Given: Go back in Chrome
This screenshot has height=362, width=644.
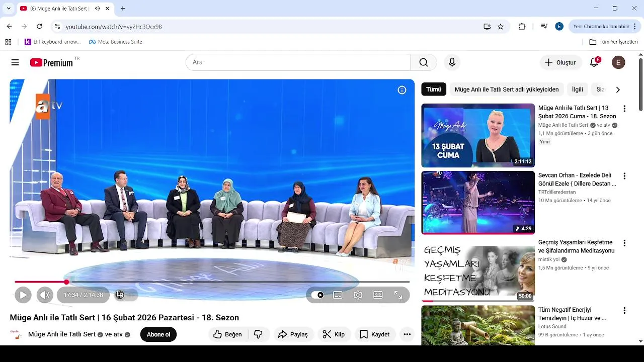Looking at the screenshot, I should click(9, 27).
